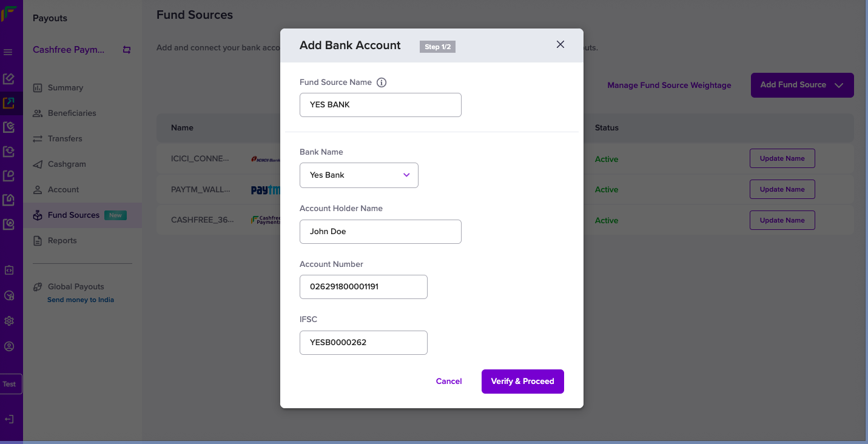Click the Cashfree Paym... account name
This screenshot has width=868, height=444.
[69, 50]
